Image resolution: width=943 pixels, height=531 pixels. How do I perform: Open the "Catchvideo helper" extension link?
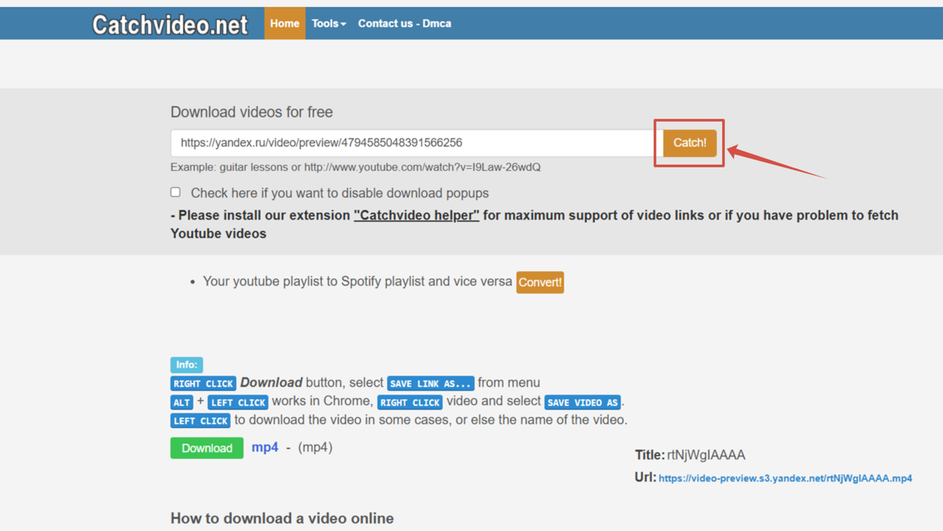[416, 215]
